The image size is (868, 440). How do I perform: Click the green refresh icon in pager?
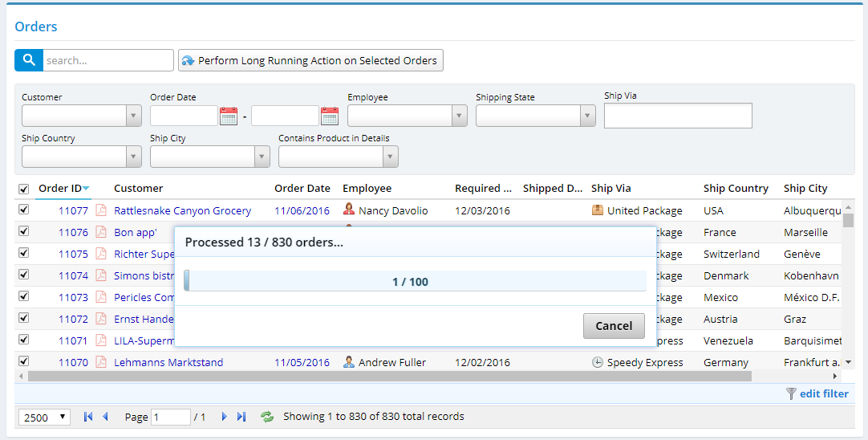coord(267,417)
